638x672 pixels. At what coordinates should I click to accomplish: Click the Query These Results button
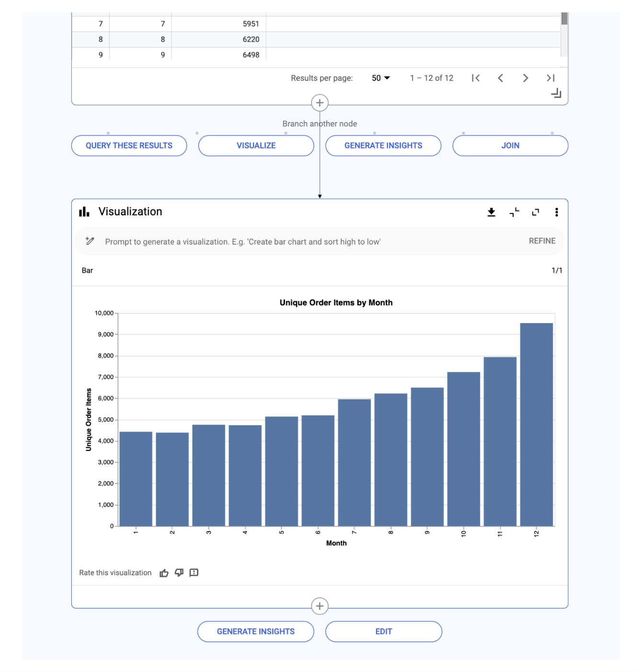[x=129, y=146]
